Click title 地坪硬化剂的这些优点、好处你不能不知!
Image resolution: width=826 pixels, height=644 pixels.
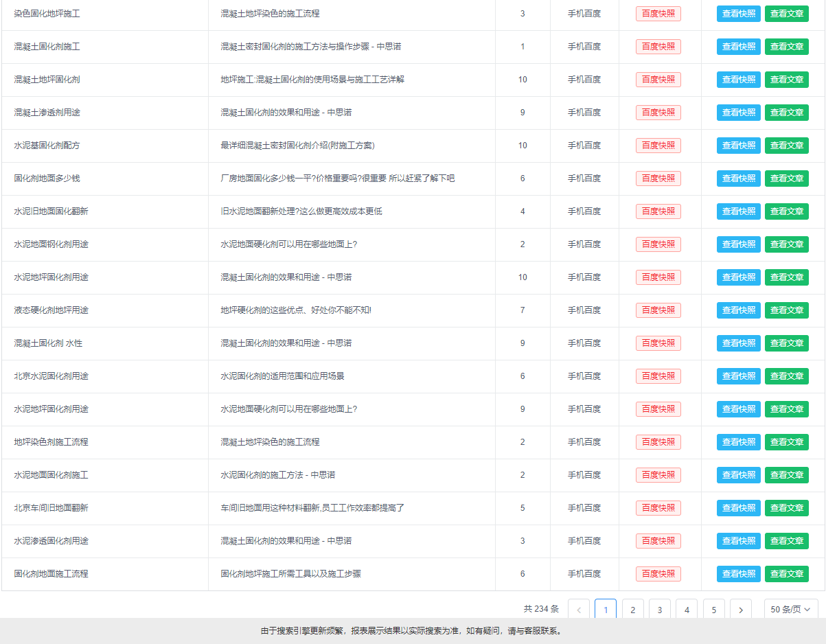296,310
